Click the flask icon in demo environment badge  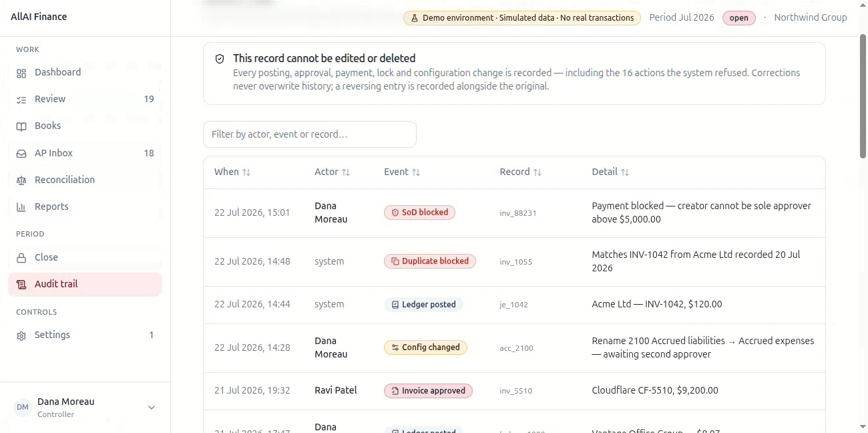415,18
